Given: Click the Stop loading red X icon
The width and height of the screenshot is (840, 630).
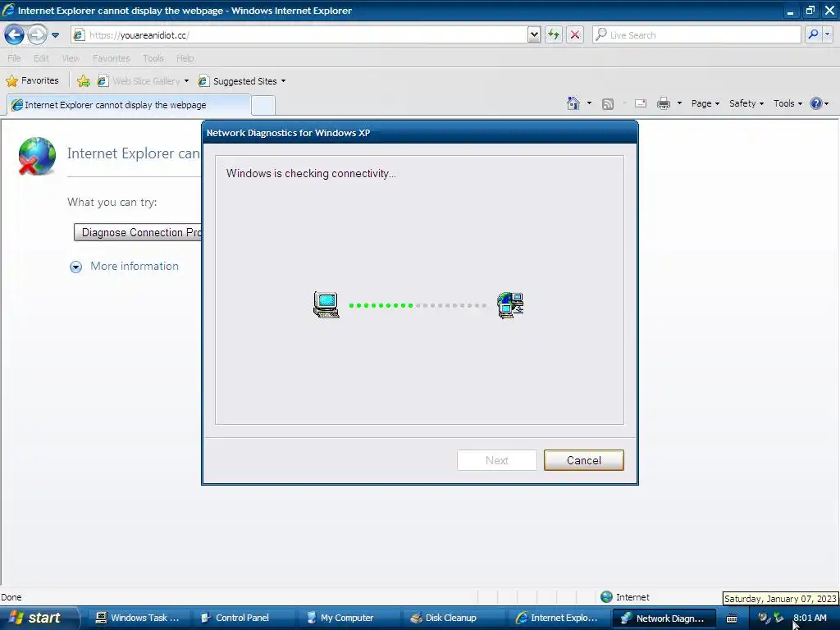Looking at the screenshot, I should coord(575,35).
